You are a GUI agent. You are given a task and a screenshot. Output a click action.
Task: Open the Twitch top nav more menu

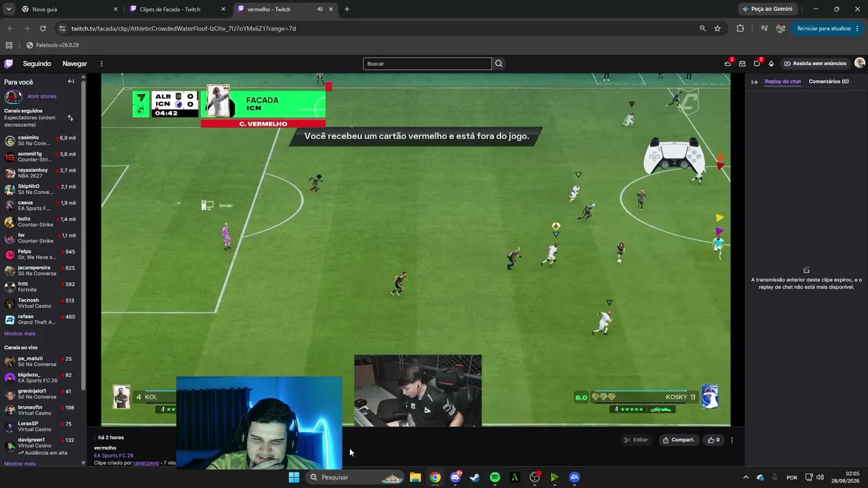(102, 64)
